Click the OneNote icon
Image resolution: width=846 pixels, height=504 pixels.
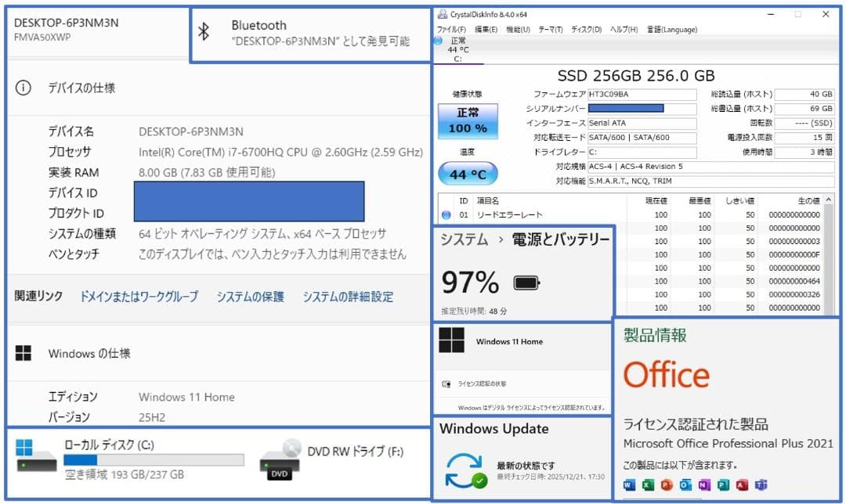click(x=703, y=484)
